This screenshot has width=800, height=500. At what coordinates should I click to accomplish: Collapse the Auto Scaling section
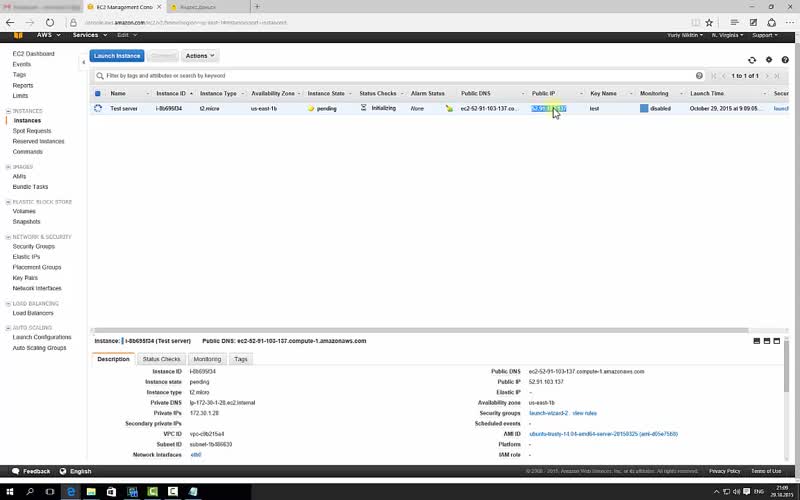[x=8, y=328]
